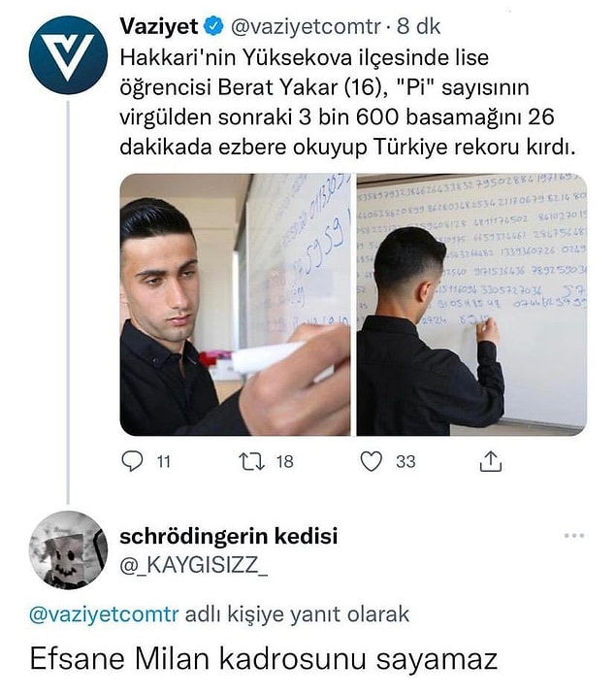Click the 8 dk timestamp
This screenshot has width=616, height=697.
click(418, 26)
